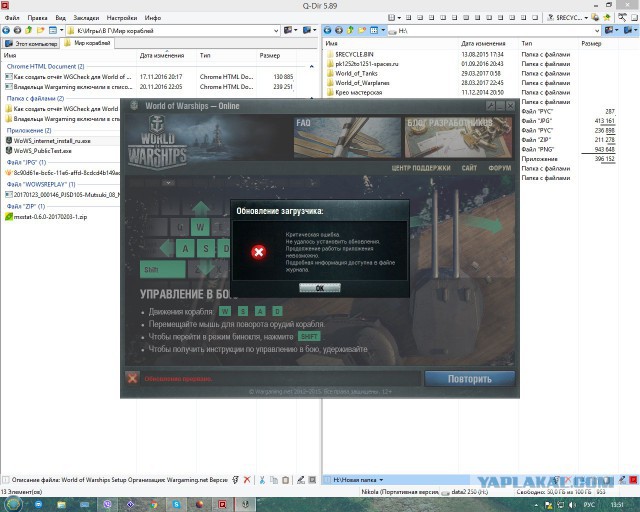
Task: Open the developers blog banner thumbnail
Action: coord(458,138)
